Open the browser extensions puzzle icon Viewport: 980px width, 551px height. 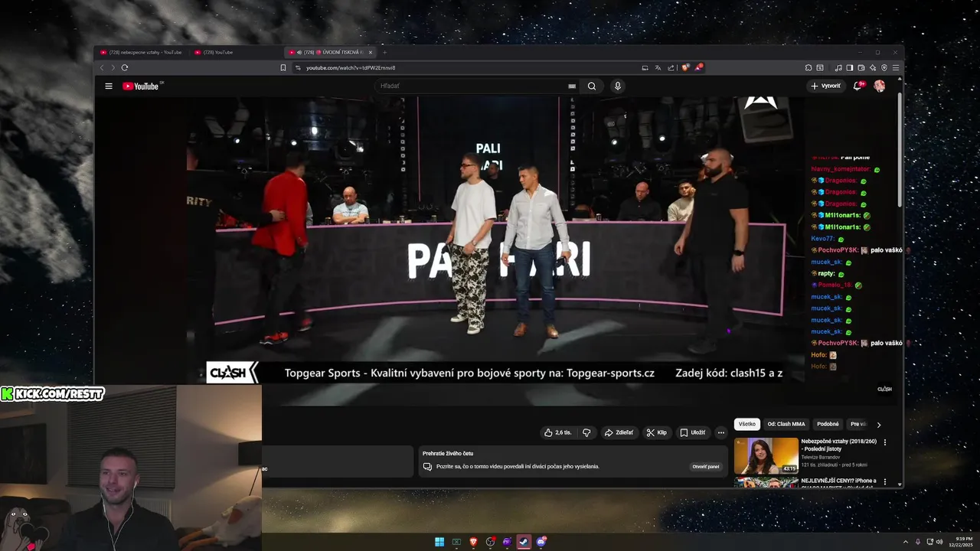(808, 67)
